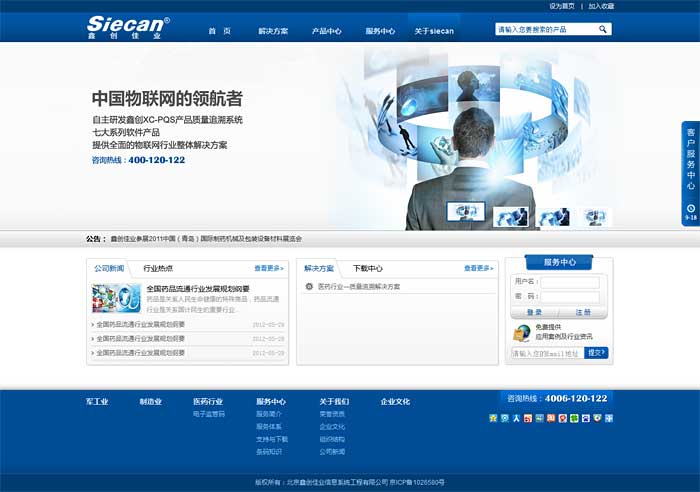Viewport: 700px width, 492px height.
Task: Switch to the 下载中心 tab
Action: [368, 268]
